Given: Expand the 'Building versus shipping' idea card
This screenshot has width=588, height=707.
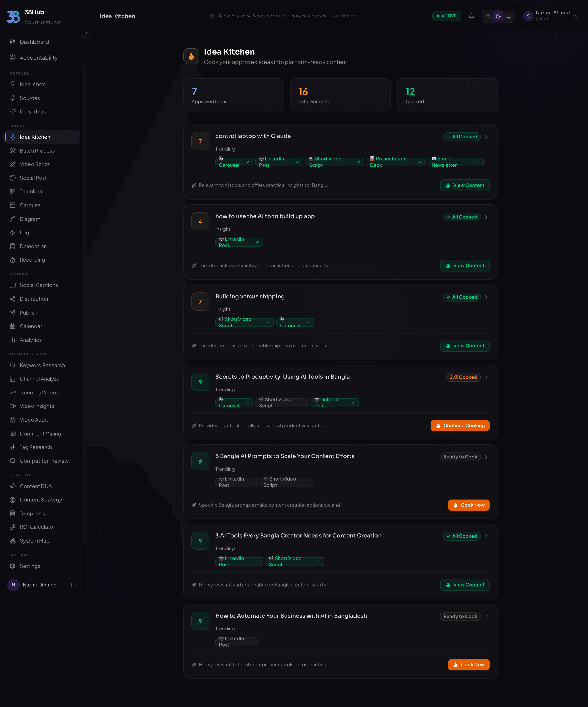Looking at the screenshot, I should click(x=486, y=297).
